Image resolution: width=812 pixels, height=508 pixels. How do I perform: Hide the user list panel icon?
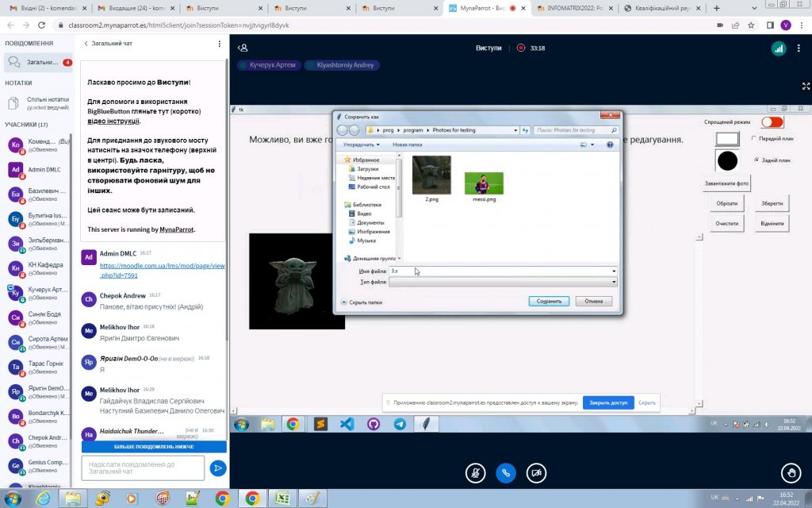243,48
